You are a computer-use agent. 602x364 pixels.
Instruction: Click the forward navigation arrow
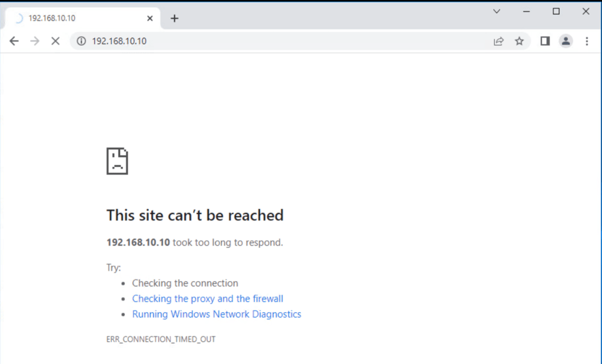point(35,41)
